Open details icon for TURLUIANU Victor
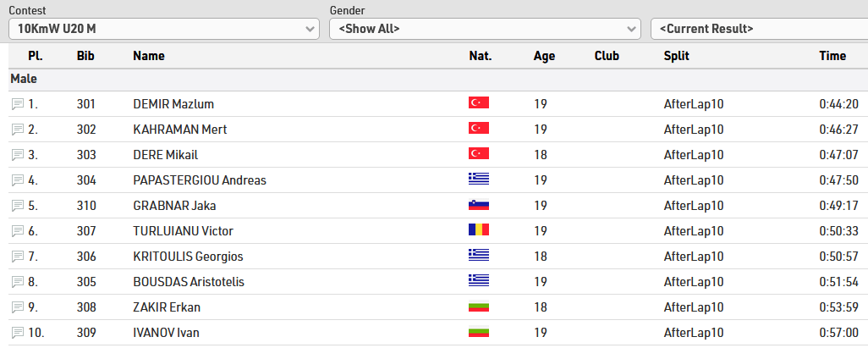This screenshot has height=348, width=868. (x=18, y=232)
